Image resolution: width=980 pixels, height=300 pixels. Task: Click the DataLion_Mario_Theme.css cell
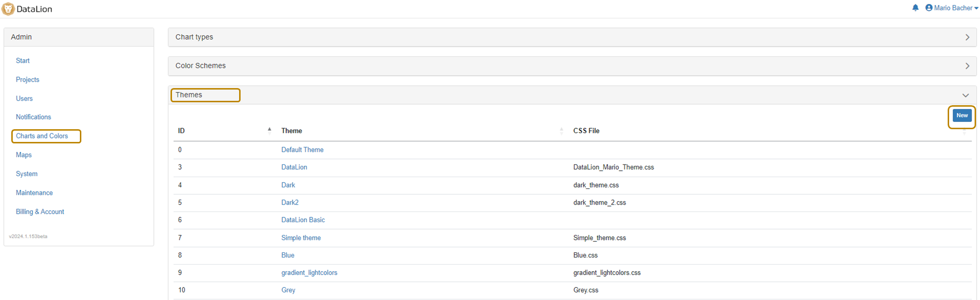coord(613,167)
